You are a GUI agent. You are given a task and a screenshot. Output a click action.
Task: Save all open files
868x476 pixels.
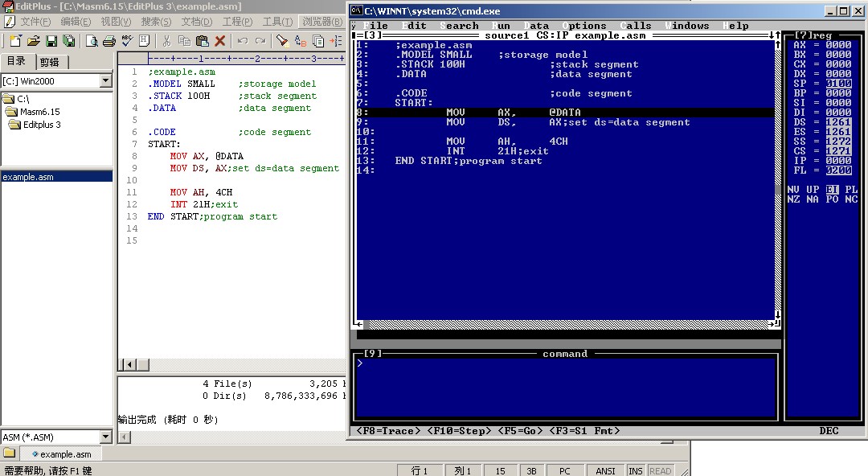69,40
